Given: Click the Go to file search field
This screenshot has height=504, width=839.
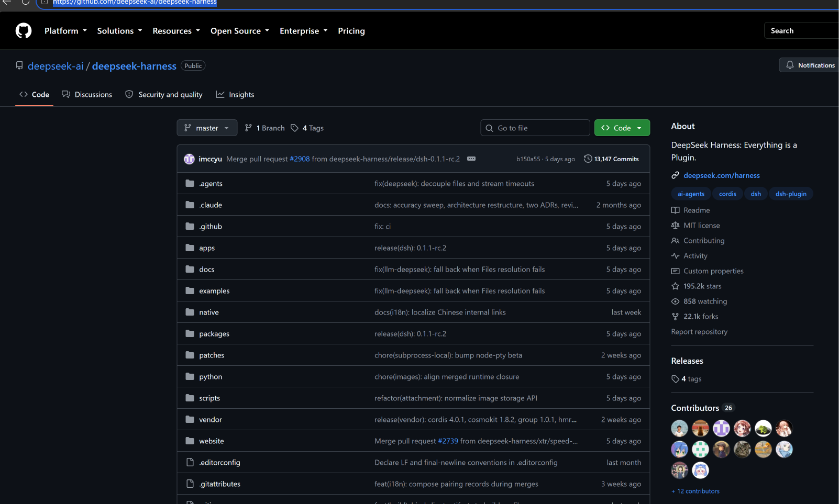Looking at the screenshot, I should (x=535, y=128).
